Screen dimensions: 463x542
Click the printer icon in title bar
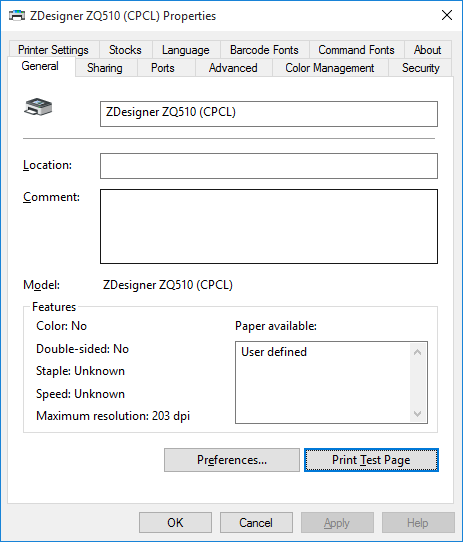[17, 16]
